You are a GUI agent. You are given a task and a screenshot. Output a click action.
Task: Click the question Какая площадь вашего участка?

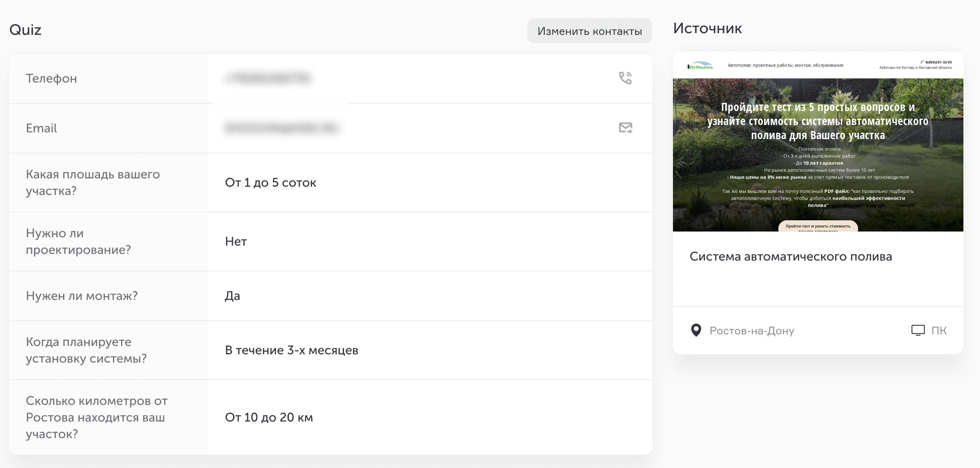(x=93, y=183)
